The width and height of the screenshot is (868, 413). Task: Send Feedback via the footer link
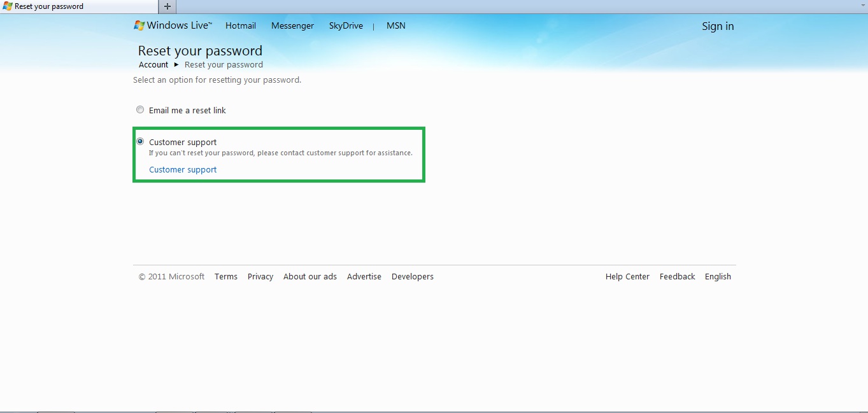(x=677, y=276)
